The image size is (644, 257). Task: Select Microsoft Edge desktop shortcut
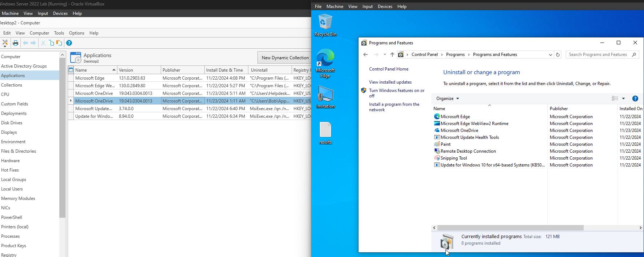(325, 63)
